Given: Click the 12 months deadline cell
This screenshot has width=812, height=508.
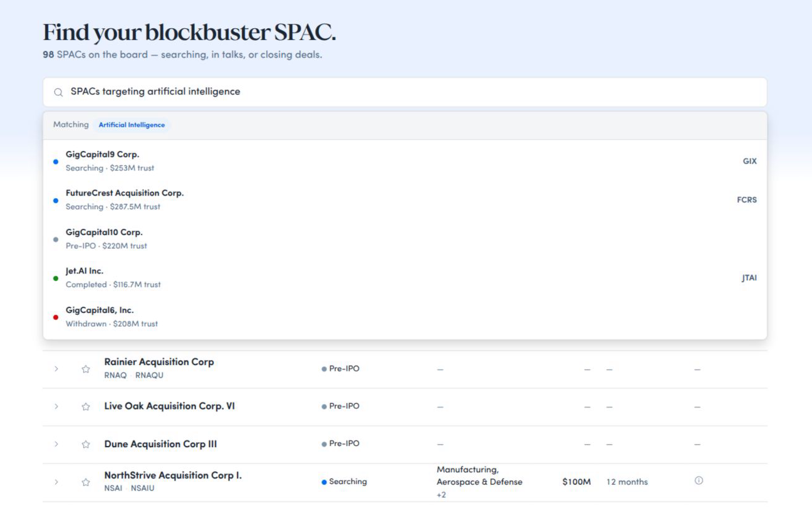Looking at the screenshot, I should point(627,482).
